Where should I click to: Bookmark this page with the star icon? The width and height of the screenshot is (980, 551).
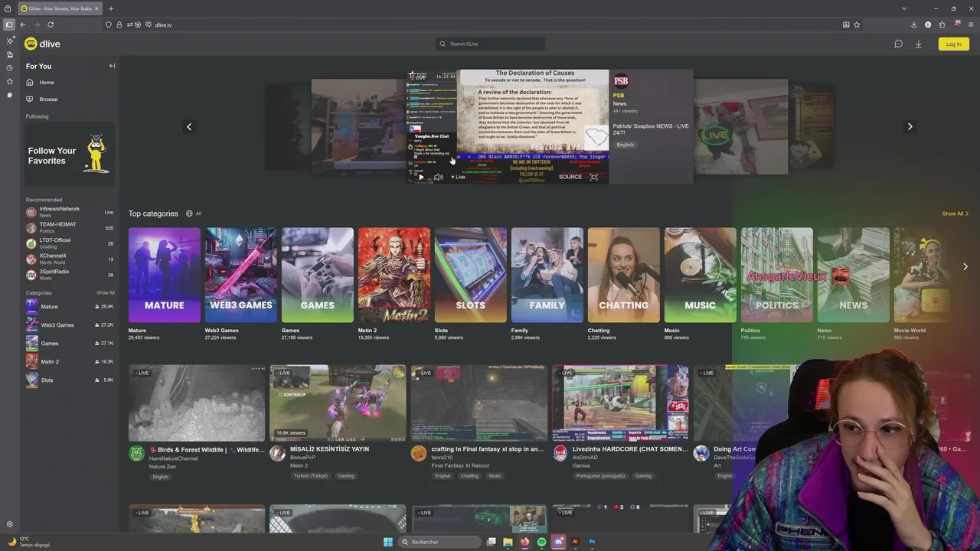point(857,24)
